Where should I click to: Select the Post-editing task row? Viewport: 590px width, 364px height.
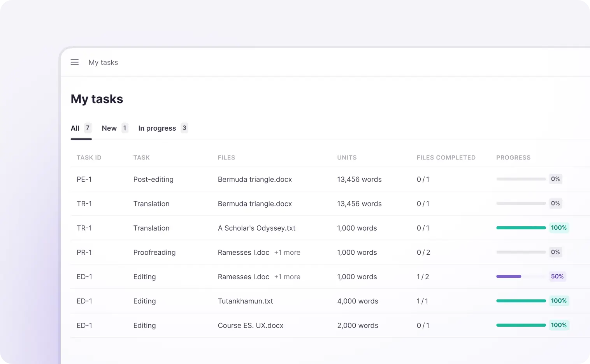pos(330,179)
